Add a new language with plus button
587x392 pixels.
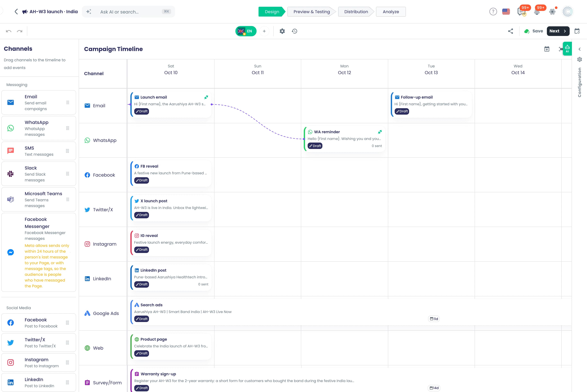[x=264, y=31]
